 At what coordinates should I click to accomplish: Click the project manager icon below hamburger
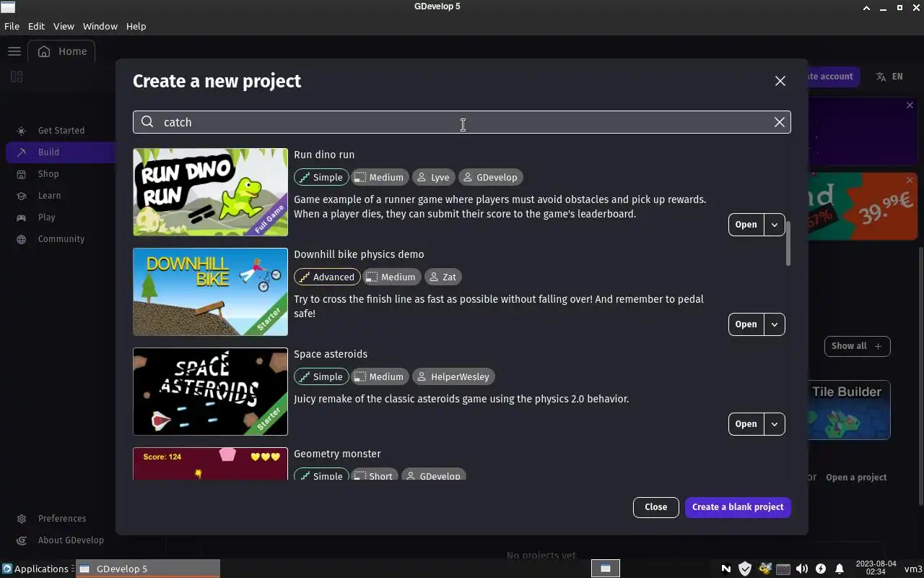click(x=17, y=77)
